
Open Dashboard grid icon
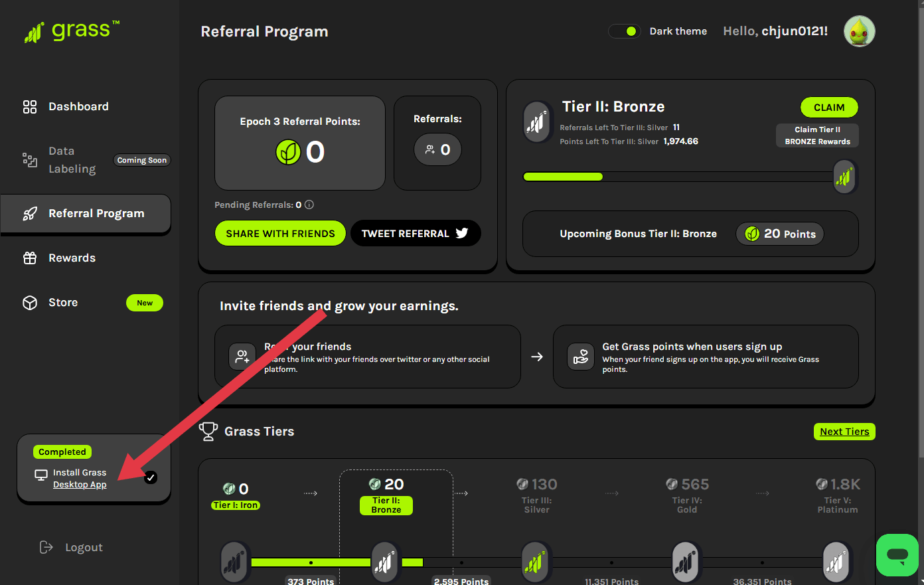point(30,107)
